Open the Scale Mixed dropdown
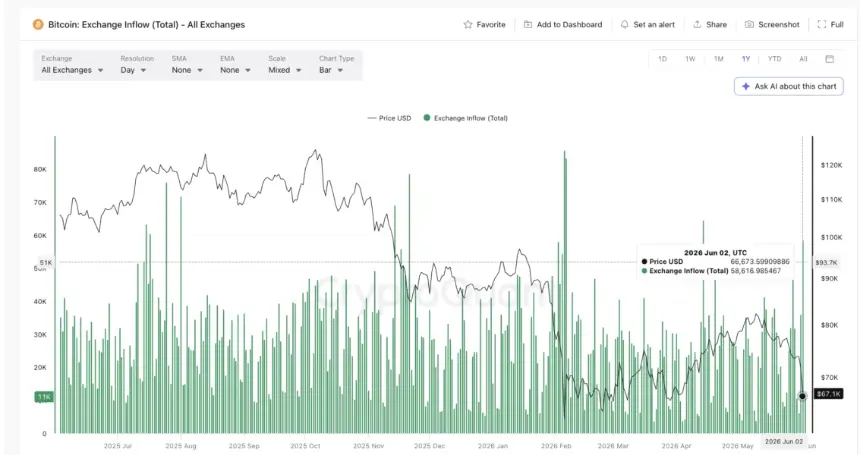Viewport: 860px width, 455px height. click(285, 70)
